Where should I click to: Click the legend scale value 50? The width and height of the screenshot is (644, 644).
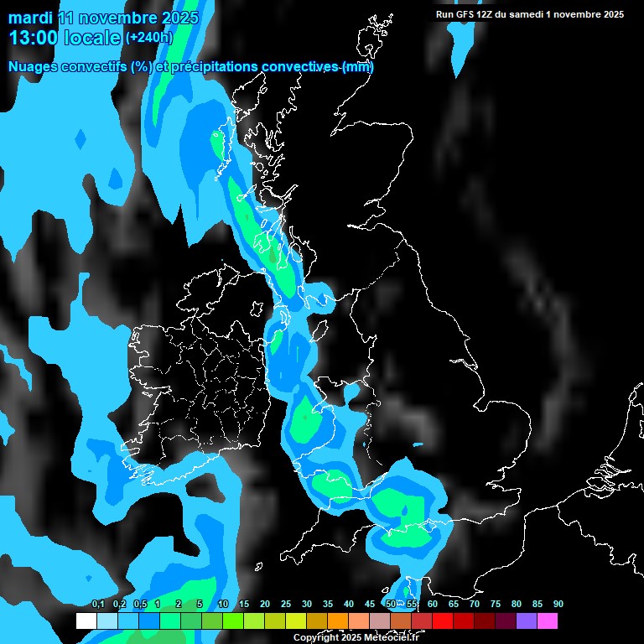(x=391, y=604)
